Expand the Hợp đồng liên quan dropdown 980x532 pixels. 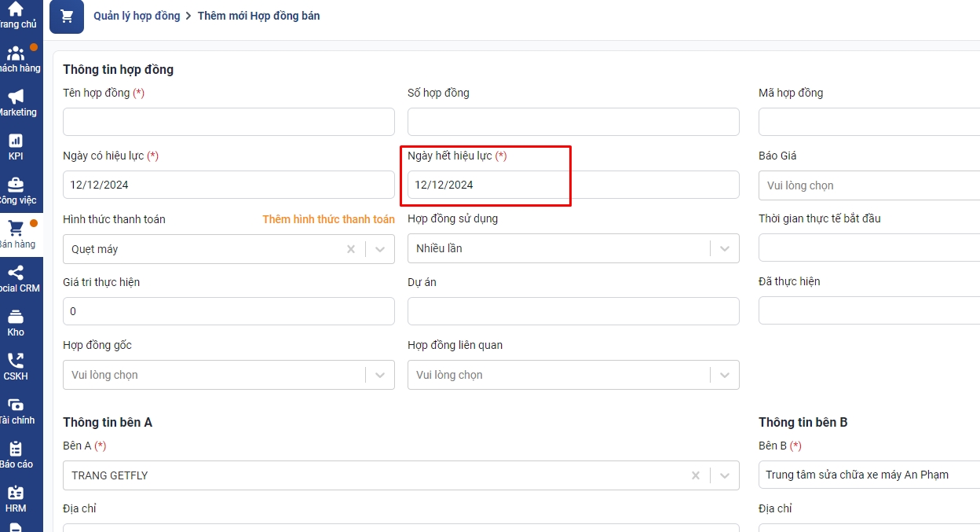pos(725,375)
